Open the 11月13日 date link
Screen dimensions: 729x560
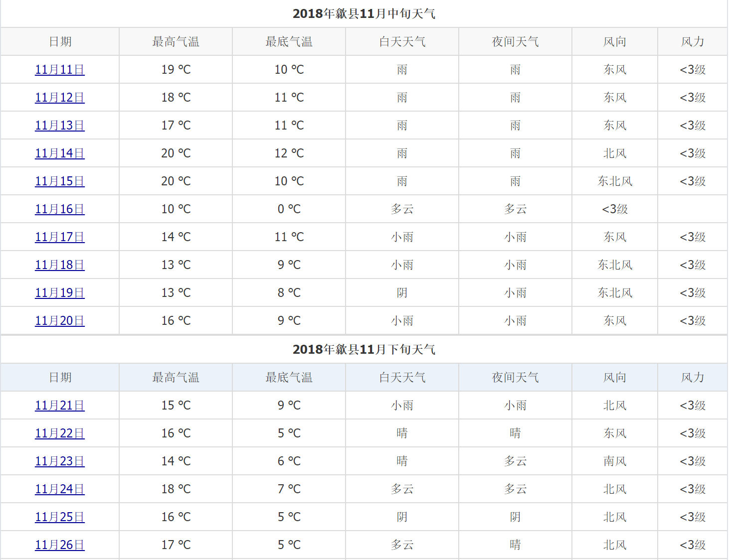coord(60,126)
